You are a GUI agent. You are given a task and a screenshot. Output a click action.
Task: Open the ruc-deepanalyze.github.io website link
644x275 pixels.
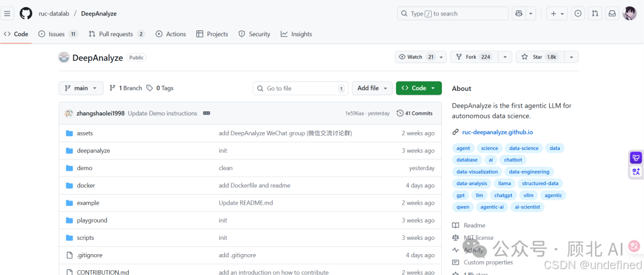[497, 132]
